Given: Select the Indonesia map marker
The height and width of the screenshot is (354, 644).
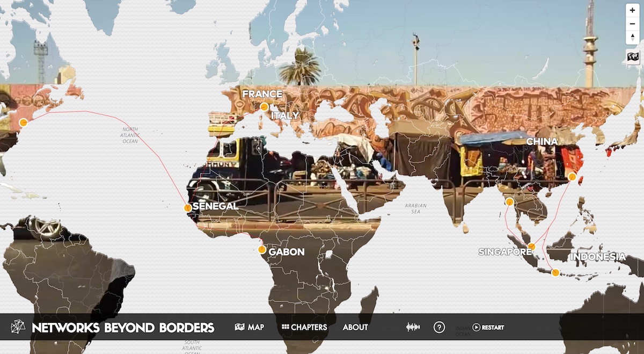Looking at the screenshot, I should (x=555, y=272).
